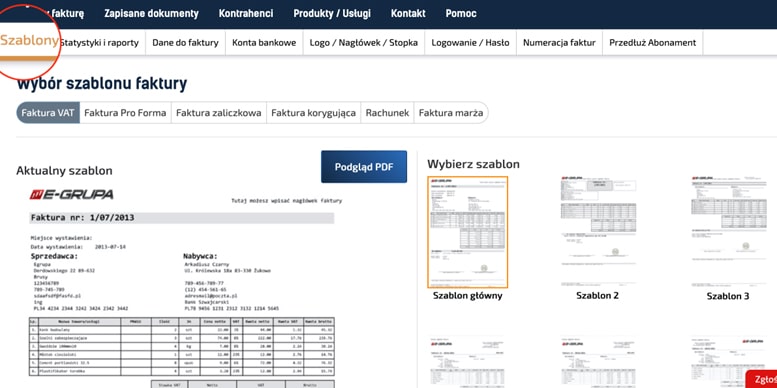The height and width of the screenshot is (388, 777).
Task: Click Przedłuż Abonament tab
Action: tap(653, 43)
